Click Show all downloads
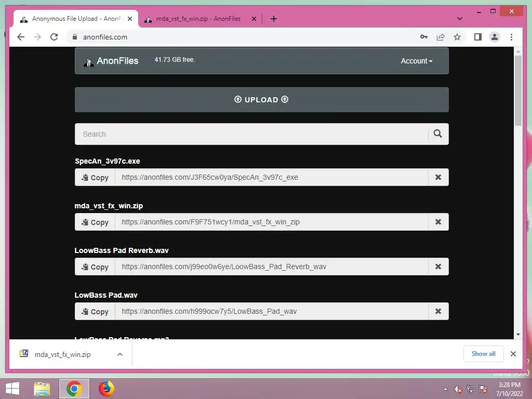 pos(483,354)
